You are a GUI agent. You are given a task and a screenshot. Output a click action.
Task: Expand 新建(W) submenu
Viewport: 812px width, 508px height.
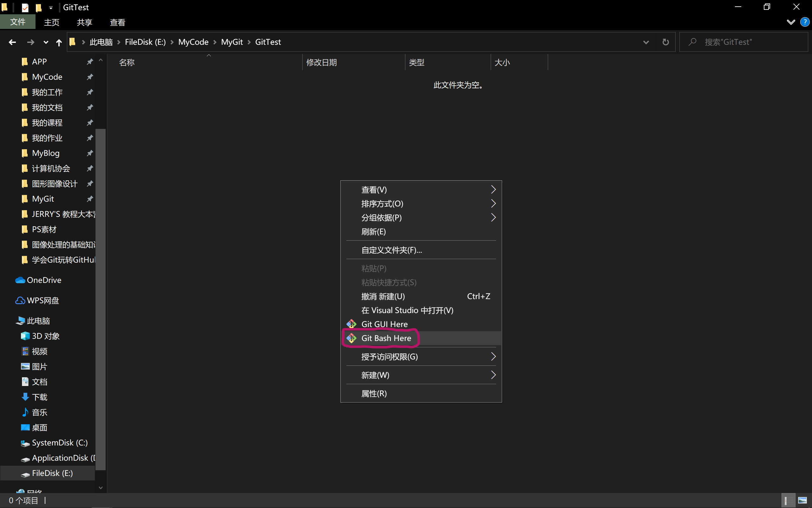pos(493,375)
